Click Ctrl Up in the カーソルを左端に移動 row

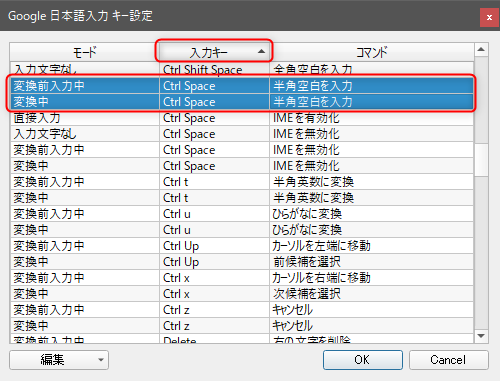pos(214,246)
